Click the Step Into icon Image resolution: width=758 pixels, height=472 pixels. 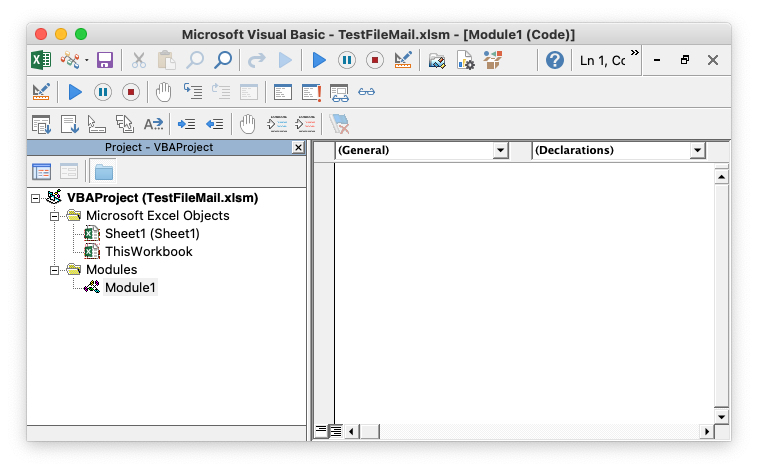tap(193, 91)
